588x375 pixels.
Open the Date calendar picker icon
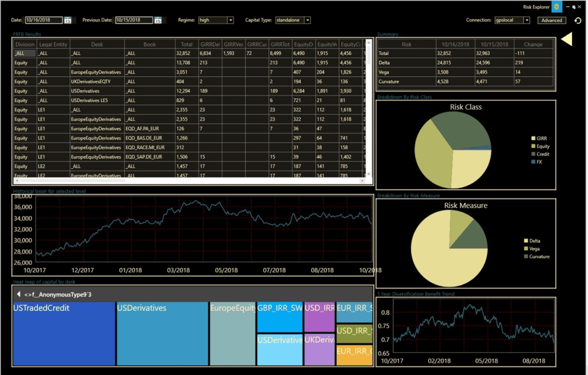(67, 20)
